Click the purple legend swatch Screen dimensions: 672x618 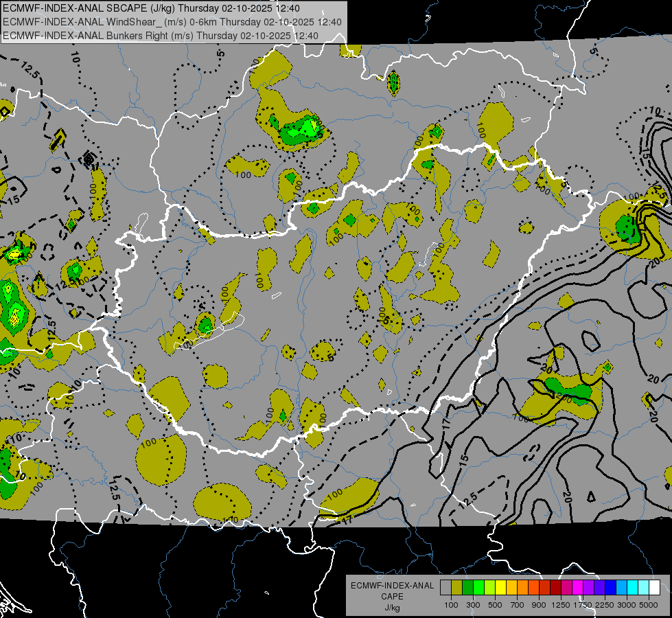pyautogui.click(x=588, y=587)
